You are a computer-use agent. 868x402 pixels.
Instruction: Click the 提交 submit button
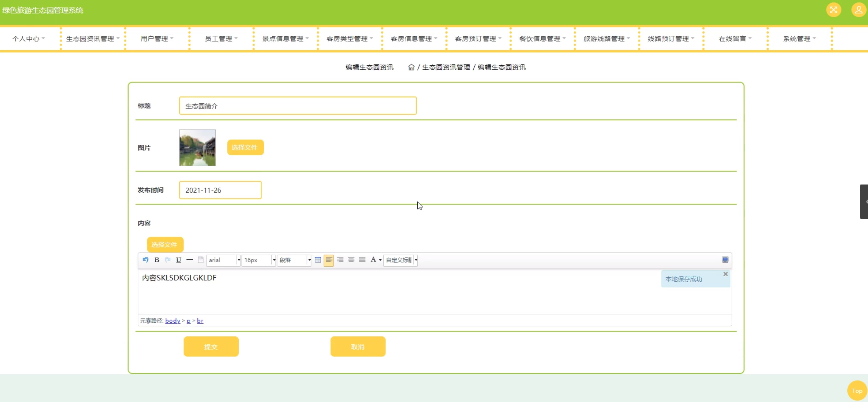pyautogui.click(x=211, y=346)
